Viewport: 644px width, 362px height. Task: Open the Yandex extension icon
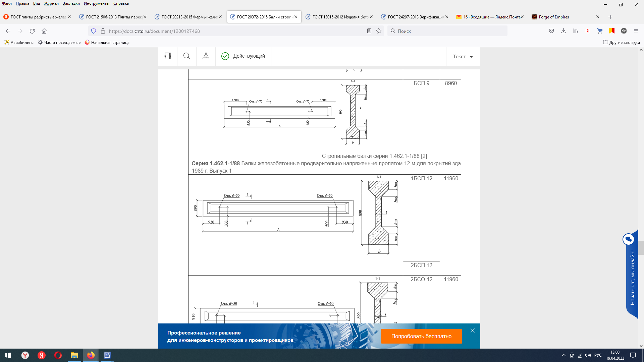pos(588,31)
